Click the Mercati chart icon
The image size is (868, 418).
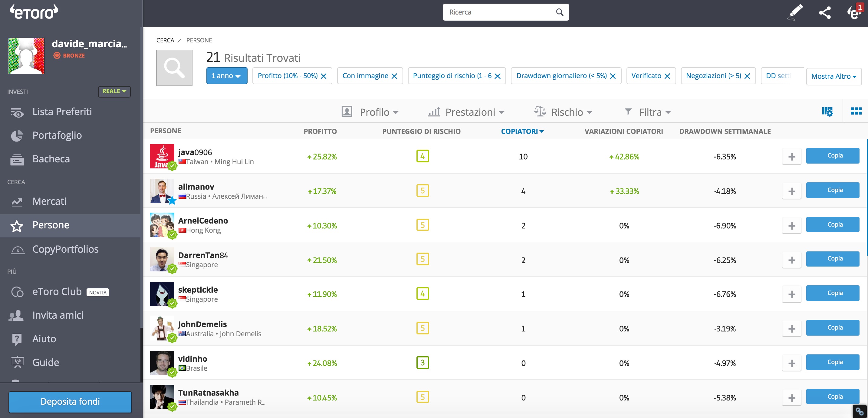point(17,202)
